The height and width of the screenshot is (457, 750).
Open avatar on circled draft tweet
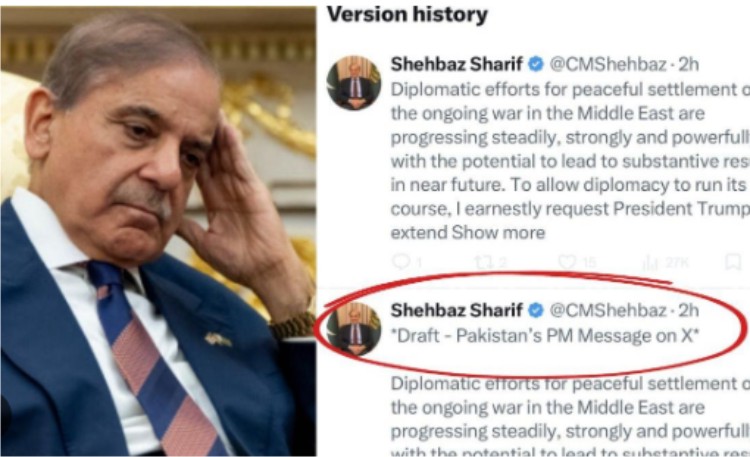tap(354, 329)
